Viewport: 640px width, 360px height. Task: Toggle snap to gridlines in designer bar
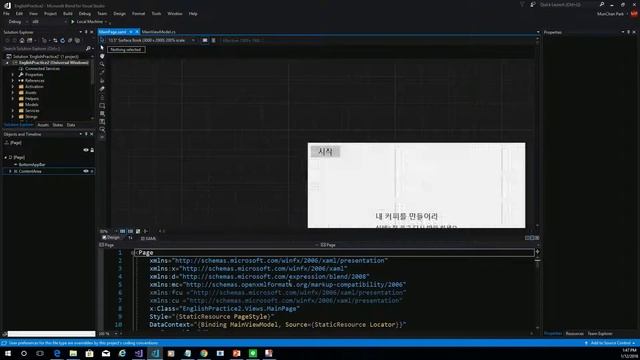click(130, 231)
